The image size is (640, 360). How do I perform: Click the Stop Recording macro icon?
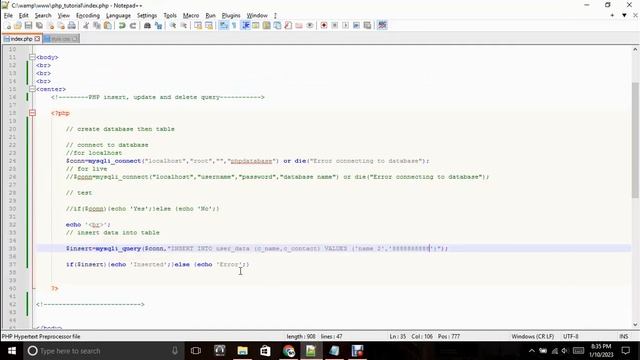335,26
